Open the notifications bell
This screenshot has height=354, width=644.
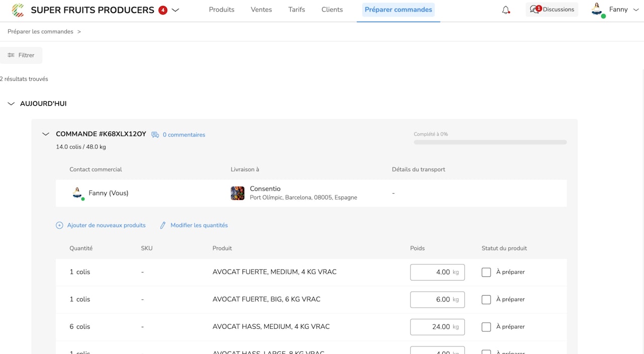[x=506, y=10]
